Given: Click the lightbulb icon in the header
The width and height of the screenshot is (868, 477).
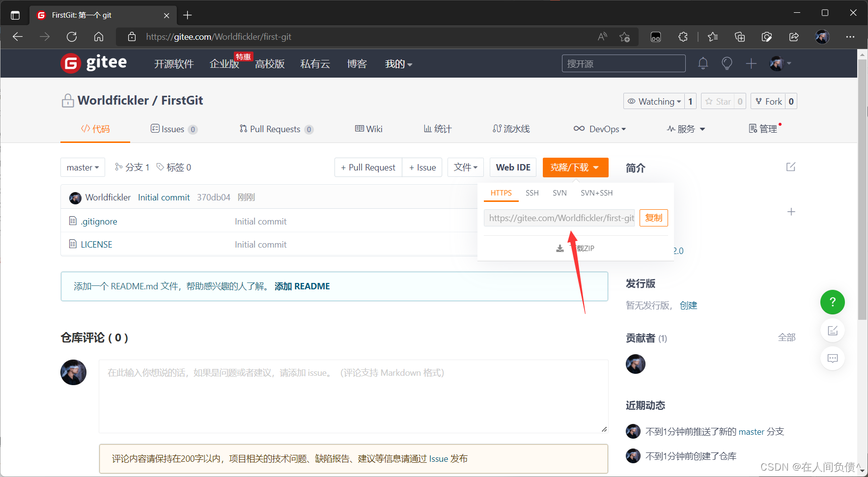Looking at the screenshot, I should [x=727, y=63].
